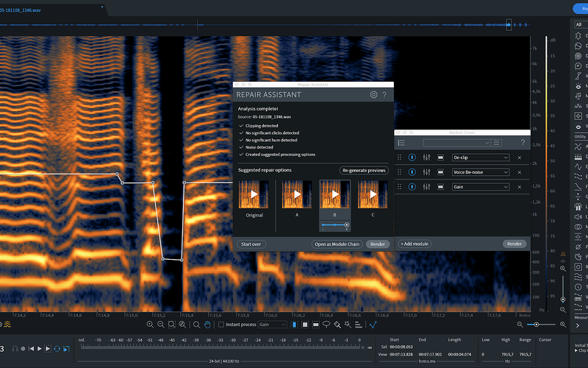Viewport: 588px width, 368px height.
Task: Toggle De-clip module power button
Action: click(x=412, y=158)
